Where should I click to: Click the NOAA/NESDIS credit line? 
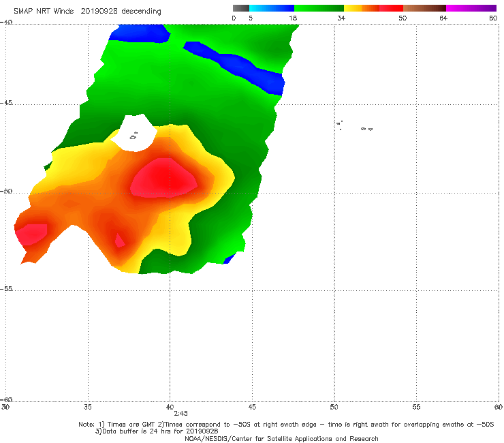(281, 438)
